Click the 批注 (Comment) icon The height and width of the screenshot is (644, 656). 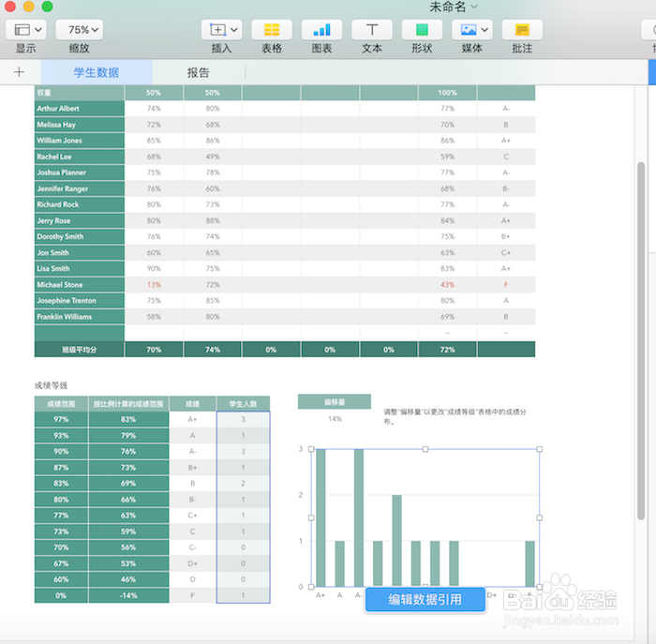(522, 30)
